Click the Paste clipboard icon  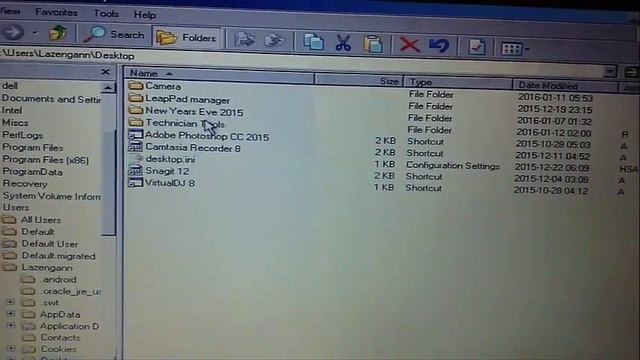pos(373,44)
